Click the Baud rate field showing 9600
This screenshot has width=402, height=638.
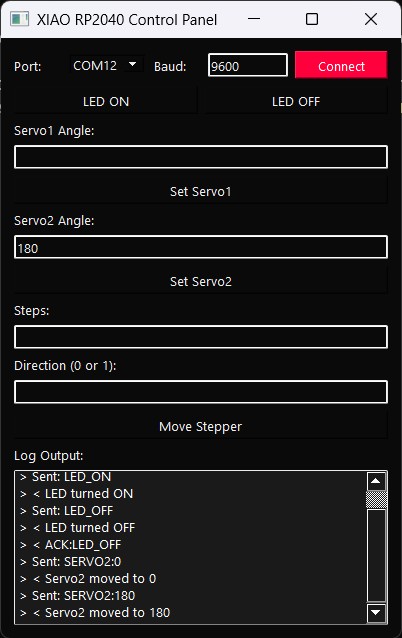point(248,65)
